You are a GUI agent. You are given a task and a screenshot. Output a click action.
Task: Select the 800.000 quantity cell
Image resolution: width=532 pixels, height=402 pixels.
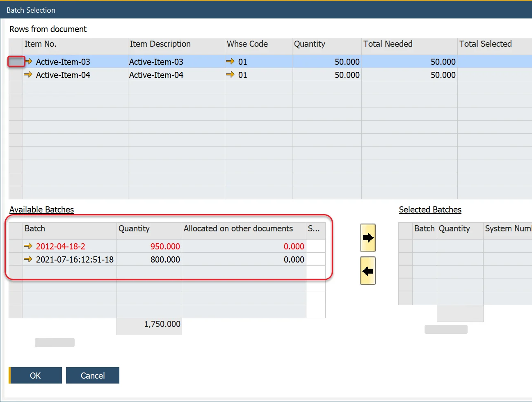[x=149, y=260]
